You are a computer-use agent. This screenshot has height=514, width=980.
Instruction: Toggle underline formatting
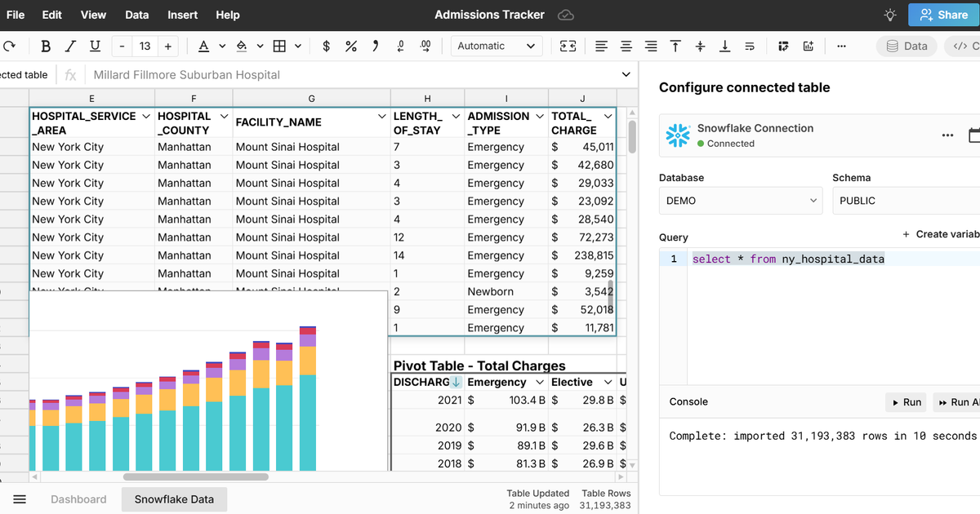coord(95,47)
